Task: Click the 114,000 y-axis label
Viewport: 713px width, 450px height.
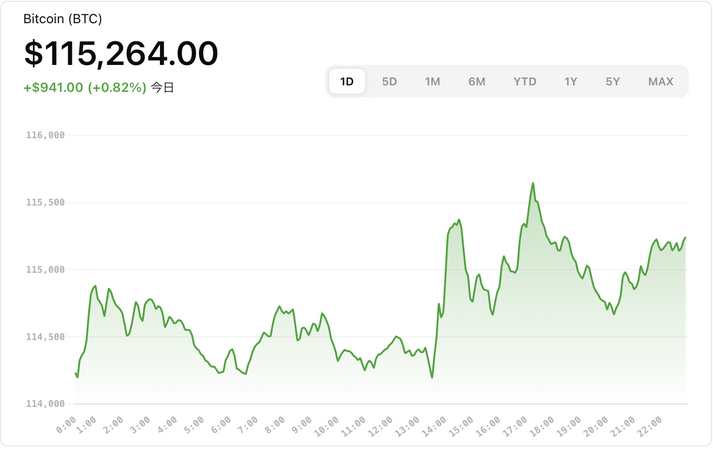Action: 45,404
